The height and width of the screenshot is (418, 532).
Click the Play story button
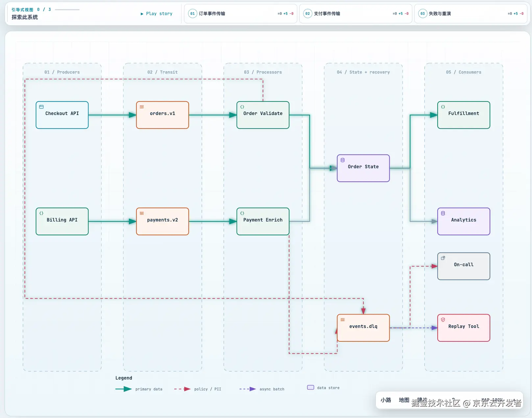point(157,13)
